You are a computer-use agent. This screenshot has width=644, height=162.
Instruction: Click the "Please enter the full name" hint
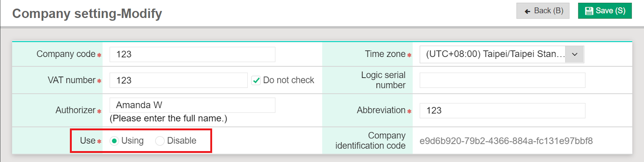pos(168,118)
